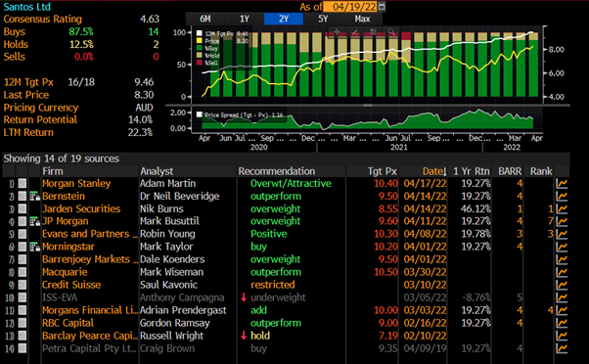The width and height of the screenshot is (589, 364).
Task: Select the crosshair tool on the chart
Action: pyautogui.click(x=337, y=32)
